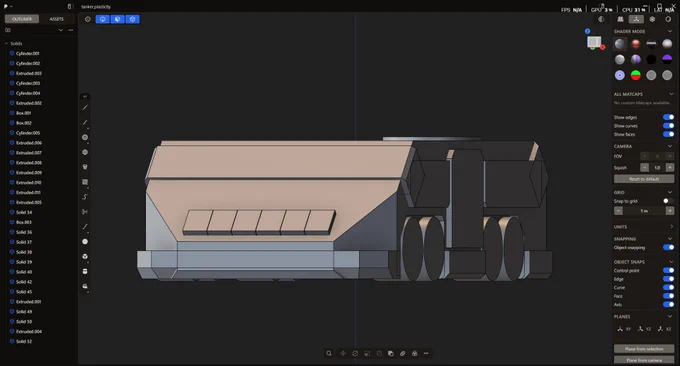Toggle Show faces switch

668,134
